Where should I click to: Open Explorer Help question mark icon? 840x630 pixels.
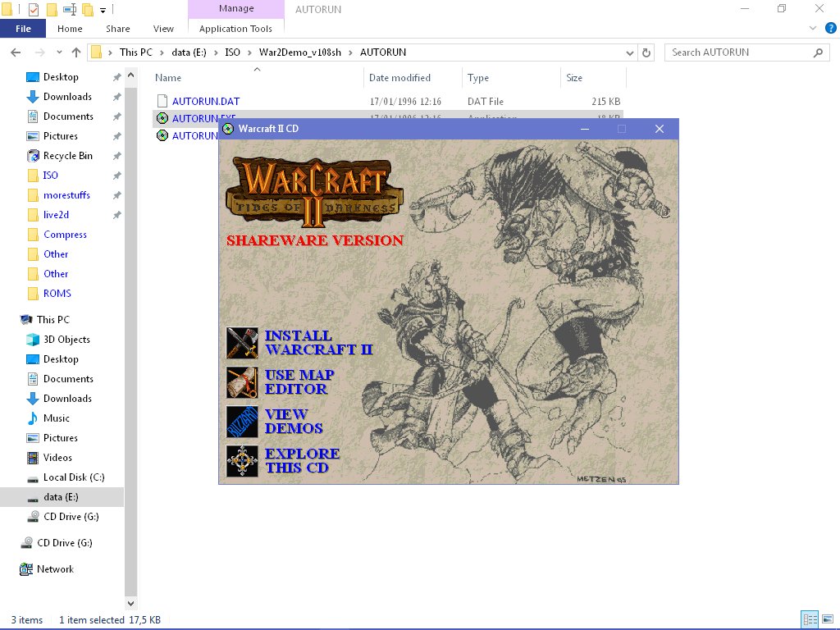point(831,29)
